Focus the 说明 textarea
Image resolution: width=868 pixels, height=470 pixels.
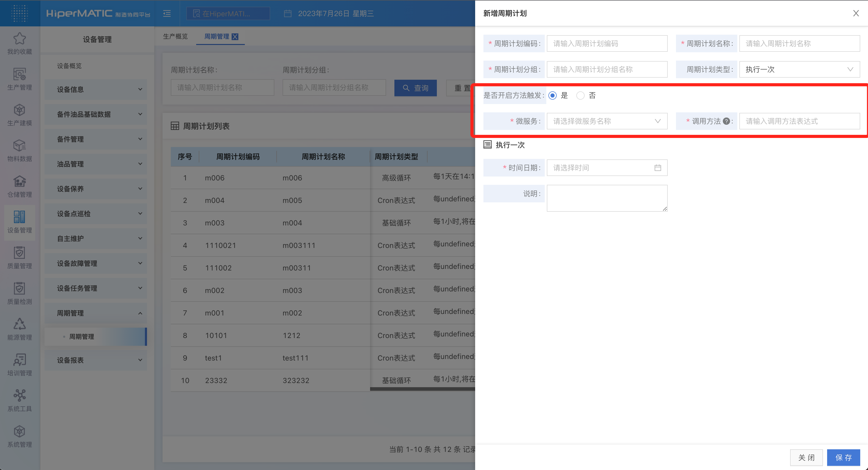[607, 198]
